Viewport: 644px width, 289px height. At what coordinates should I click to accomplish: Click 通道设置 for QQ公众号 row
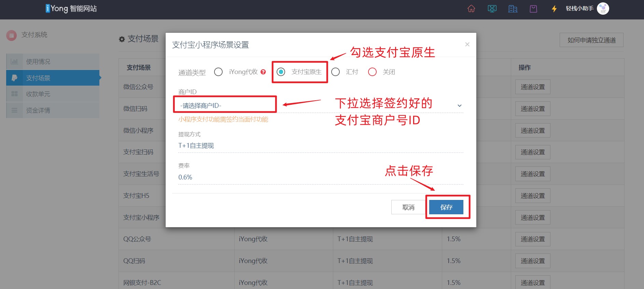[x=533, y=239]
